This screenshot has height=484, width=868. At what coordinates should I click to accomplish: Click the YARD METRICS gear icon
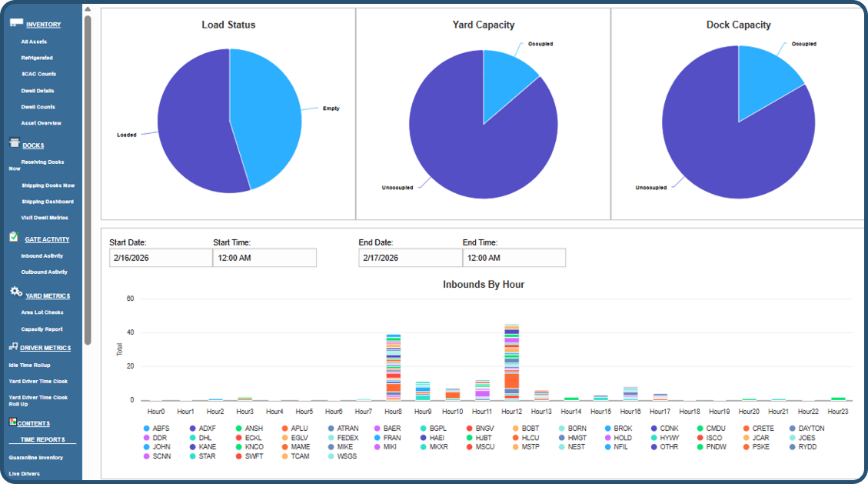pos(15,293)
